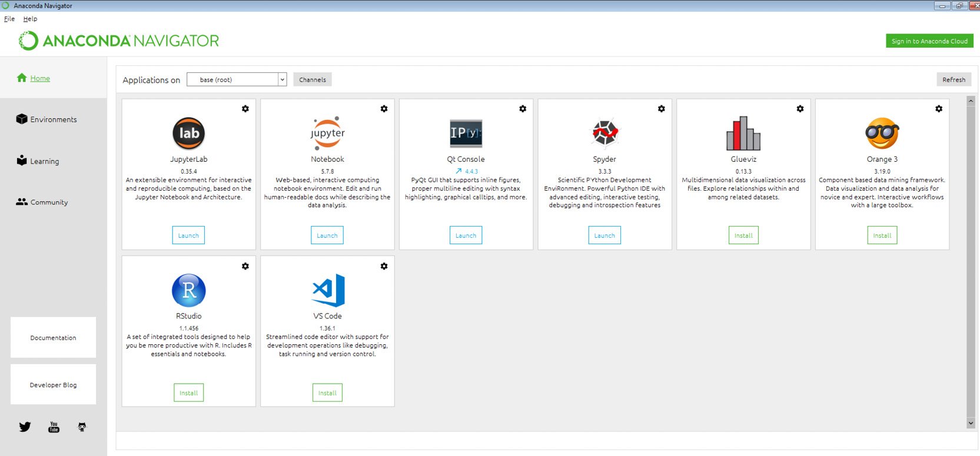
Task: Click the Orange 3 sunglasses icon
Action: coord(882,134)
